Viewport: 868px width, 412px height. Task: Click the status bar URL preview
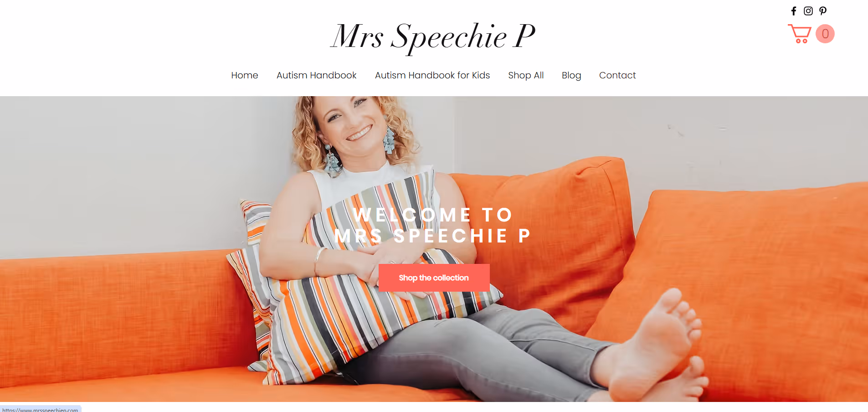point(41,409)
